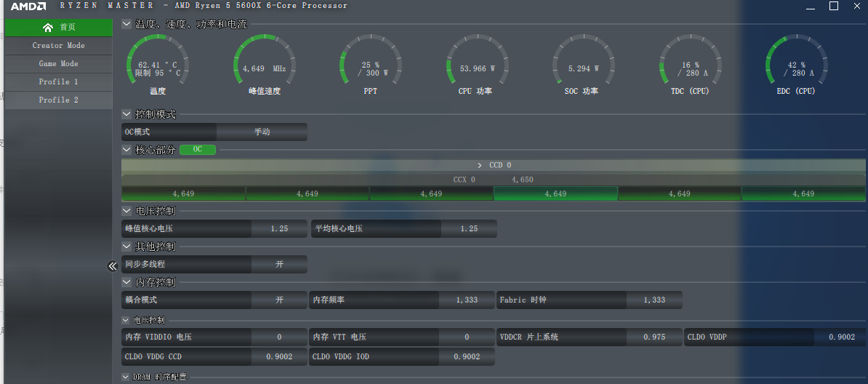Screen dimensions: 868x384
Task: Select Profile 1 in sidebar
Action: pos(58,81)
